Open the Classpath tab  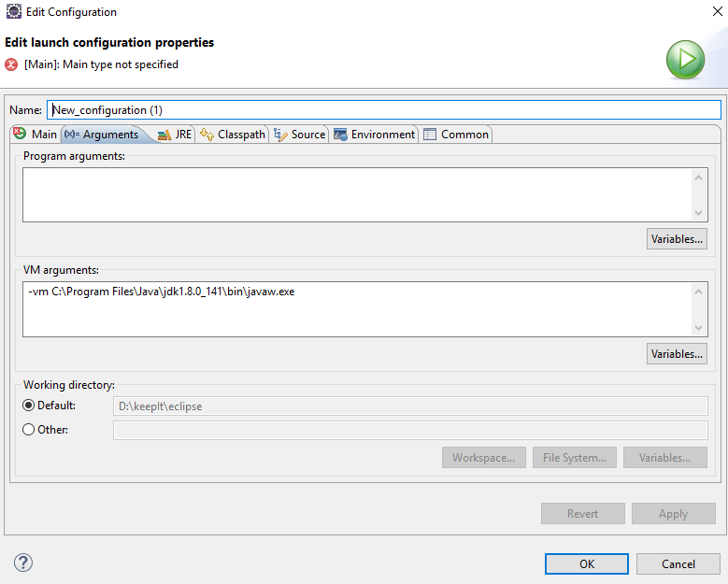(x=233, y=135)
